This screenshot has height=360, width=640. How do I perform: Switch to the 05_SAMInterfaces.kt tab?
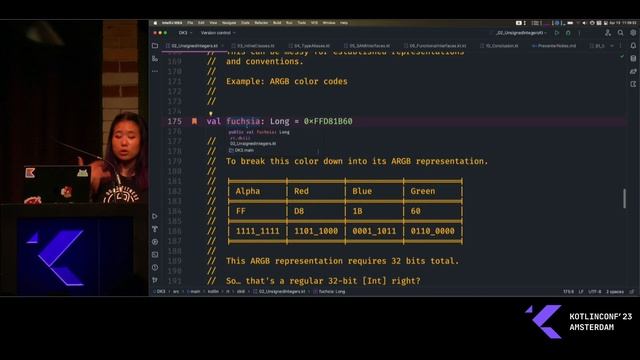369,46
